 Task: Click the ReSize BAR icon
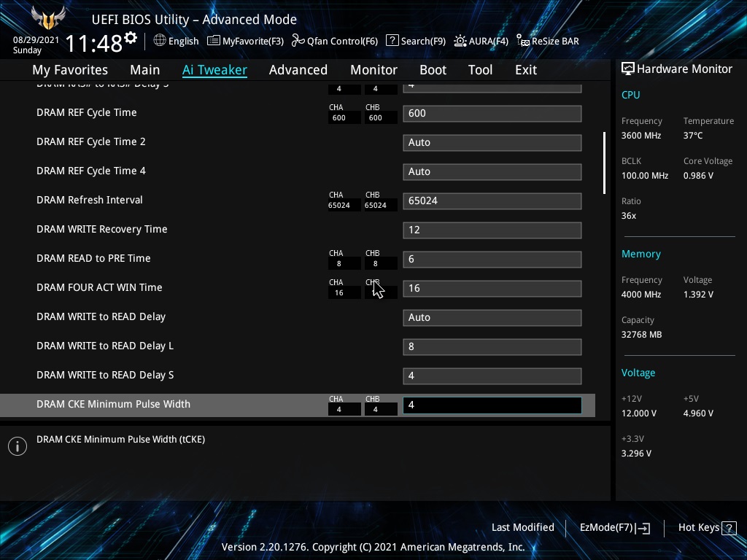[523, 41]
